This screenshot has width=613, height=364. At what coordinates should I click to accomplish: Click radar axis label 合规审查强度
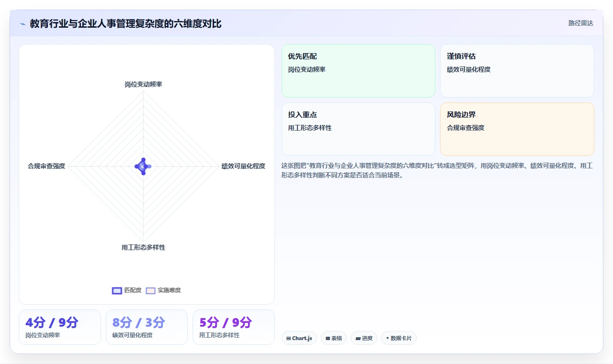click(x=46, y=166)
